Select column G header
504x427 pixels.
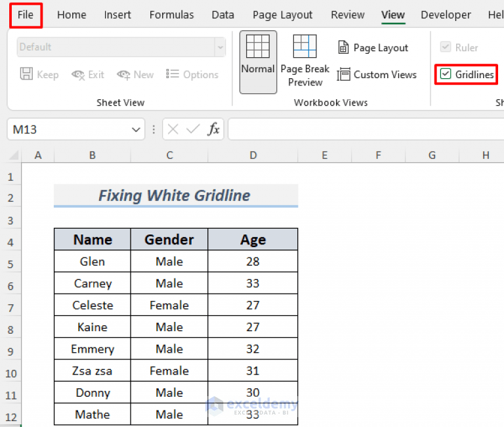(x=432, y=156)
